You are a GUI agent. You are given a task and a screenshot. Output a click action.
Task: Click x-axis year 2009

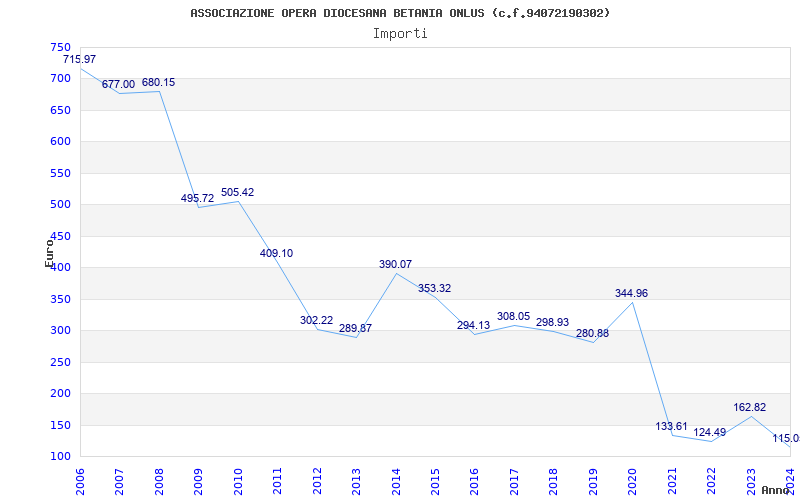(x=198, y=482)
